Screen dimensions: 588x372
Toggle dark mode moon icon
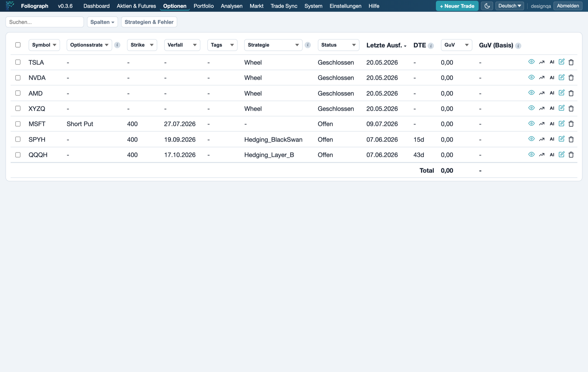[487, 6]
